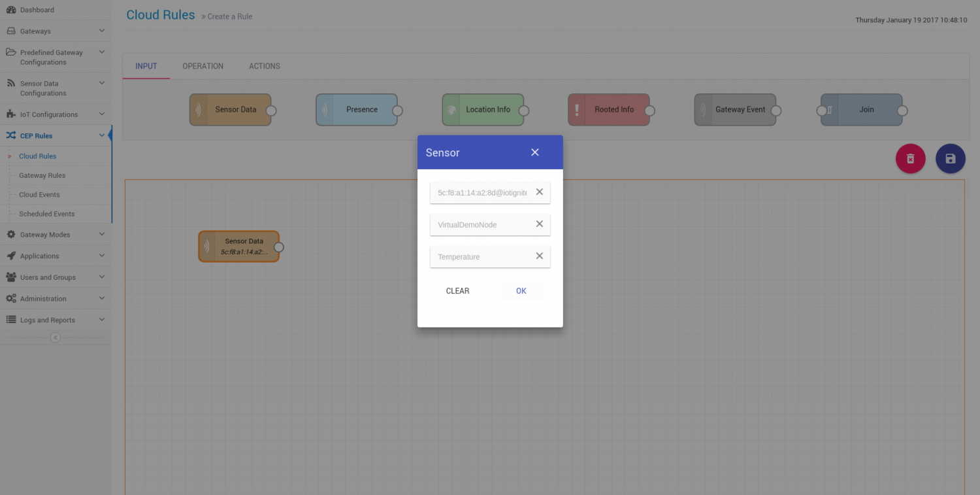Click the red delete rule icon

910,158
